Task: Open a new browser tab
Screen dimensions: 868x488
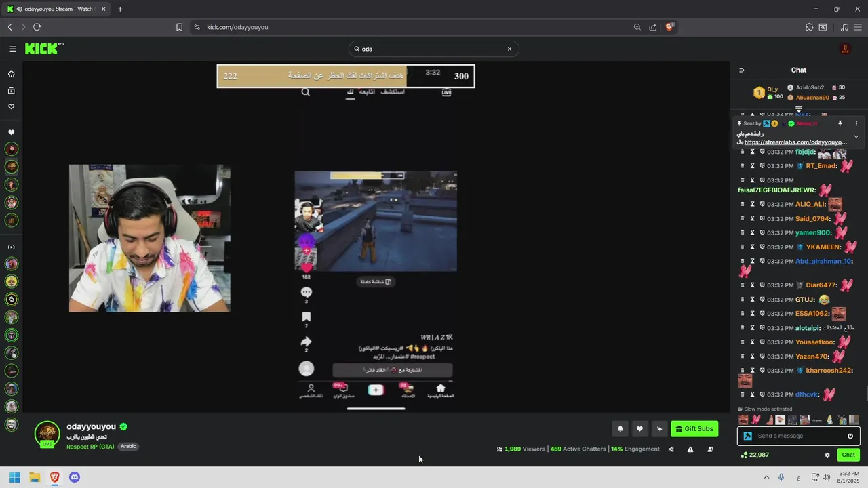Action: click(x=120, y=9)
